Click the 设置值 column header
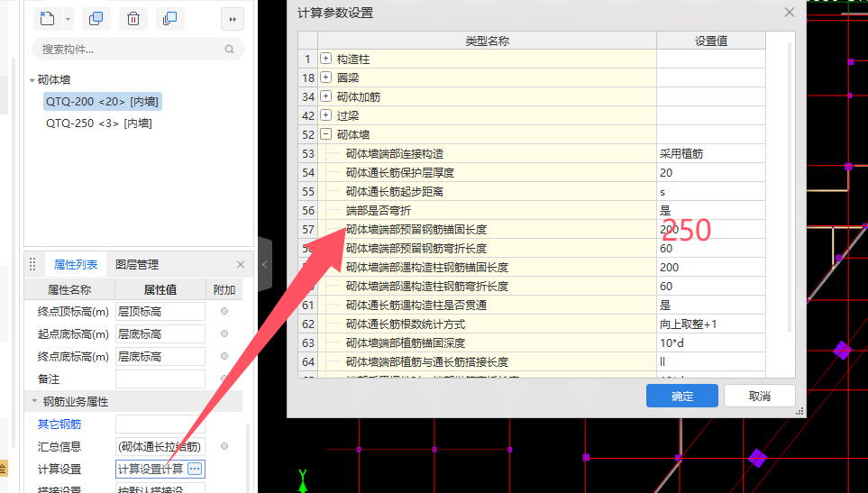This screenshot has height=493, width=868. 711,41
